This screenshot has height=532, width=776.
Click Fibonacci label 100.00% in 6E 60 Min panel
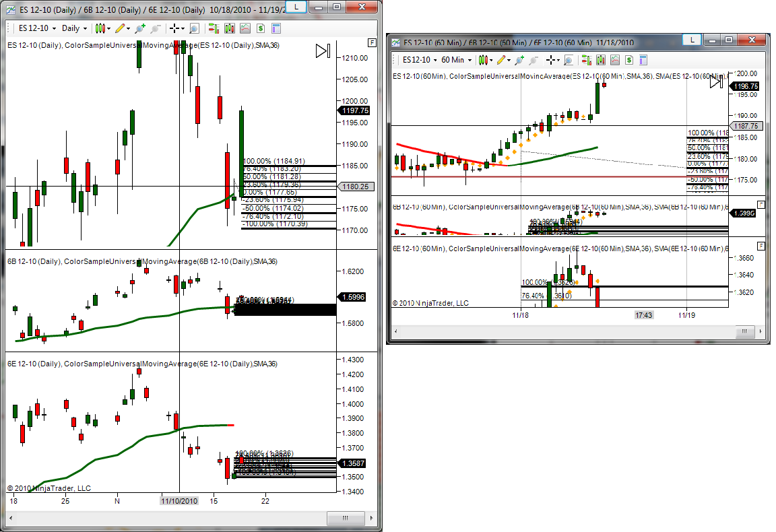click(x=548, y=282)
